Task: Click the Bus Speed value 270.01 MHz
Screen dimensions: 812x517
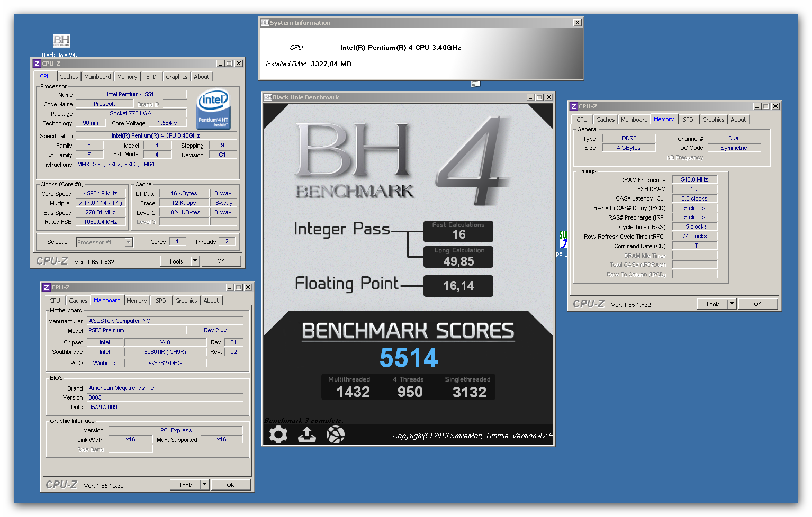Action: point(101,213)
